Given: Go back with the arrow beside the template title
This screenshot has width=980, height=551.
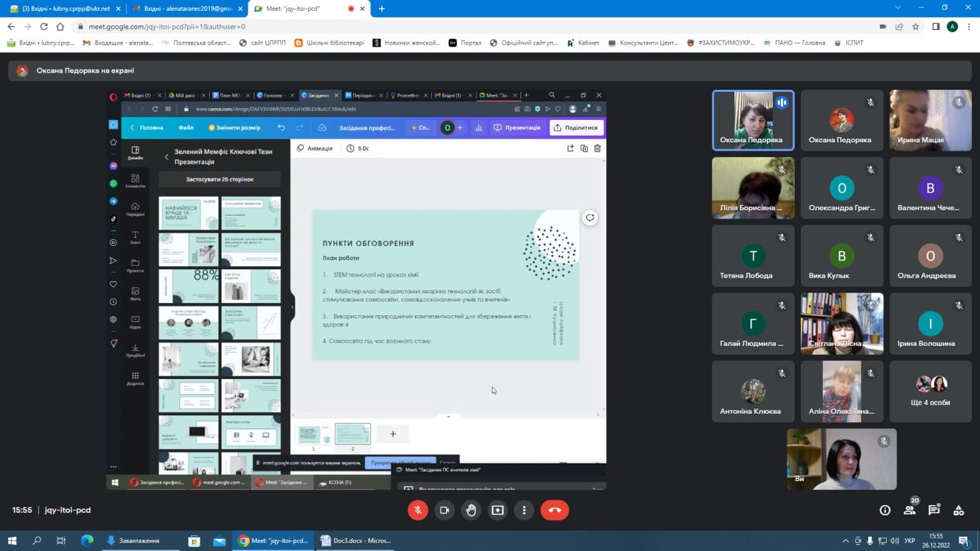Looking at the screenshot, I should pos(167,157).
